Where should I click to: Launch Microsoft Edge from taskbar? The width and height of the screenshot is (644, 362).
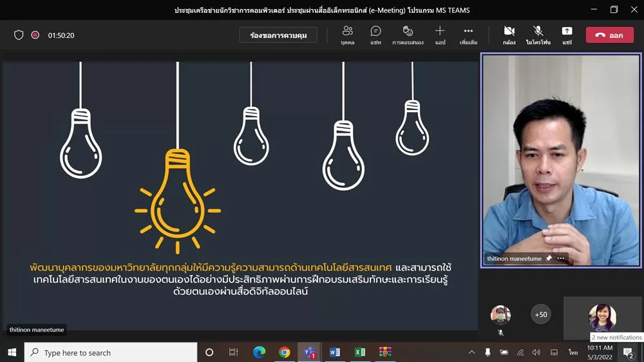(x=259, y=352)
